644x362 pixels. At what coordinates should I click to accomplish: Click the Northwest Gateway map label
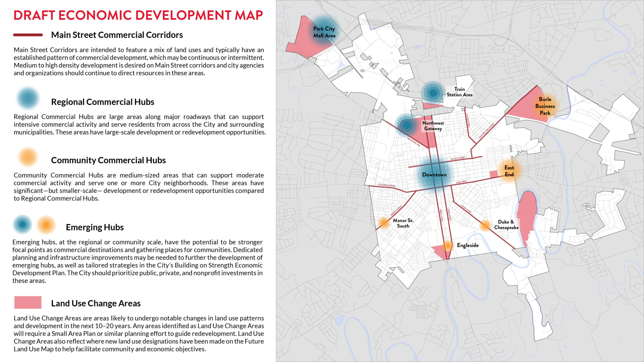pyautogui.click(x=433, y=126)
